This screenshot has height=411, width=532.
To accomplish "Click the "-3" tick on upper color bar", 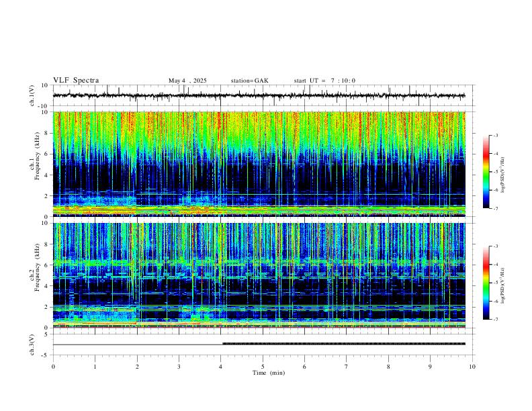I will [x=495, y=135].
